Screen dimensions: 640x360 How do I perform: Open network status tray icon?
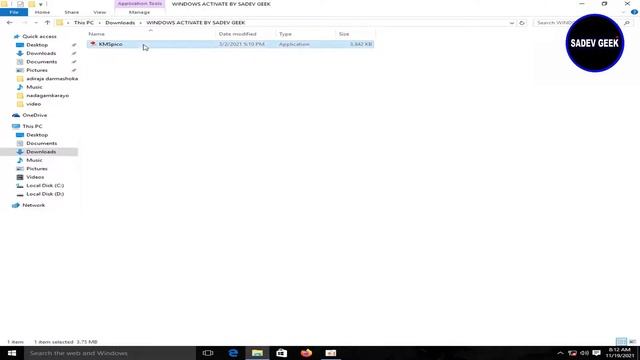coord(572,353)
